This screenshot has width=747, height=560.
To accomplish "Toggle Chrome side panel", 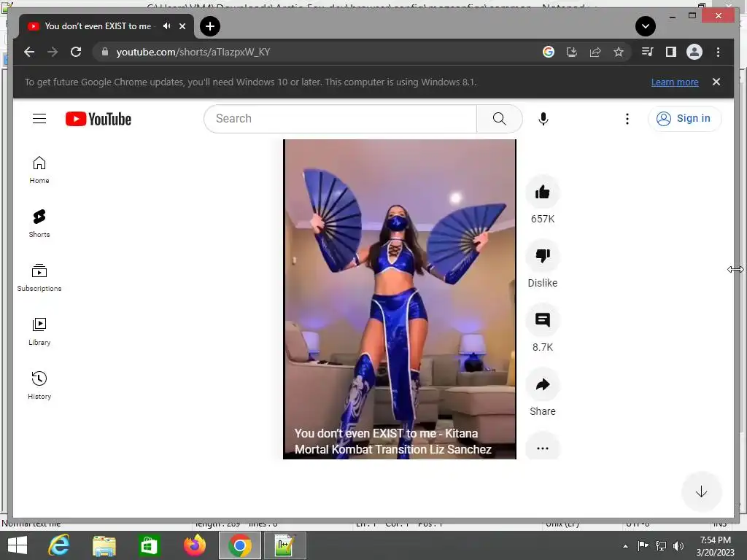I will [671, 52].
